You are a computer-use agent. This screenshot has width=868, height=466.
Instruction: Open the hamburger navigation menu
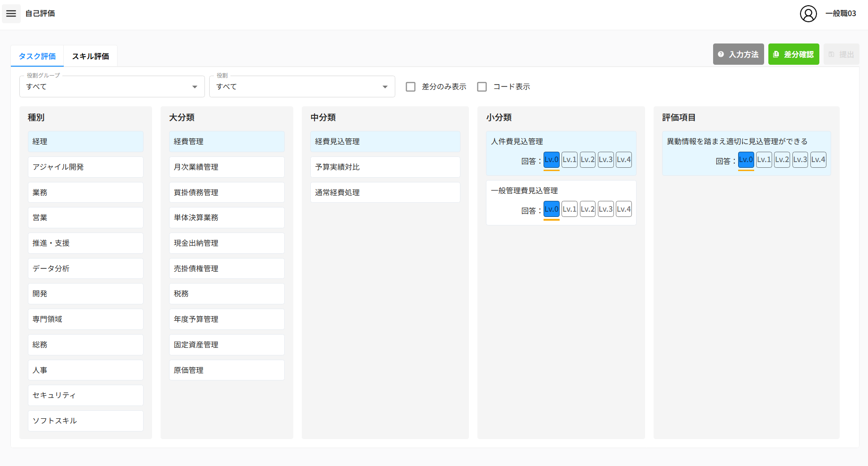11,14
